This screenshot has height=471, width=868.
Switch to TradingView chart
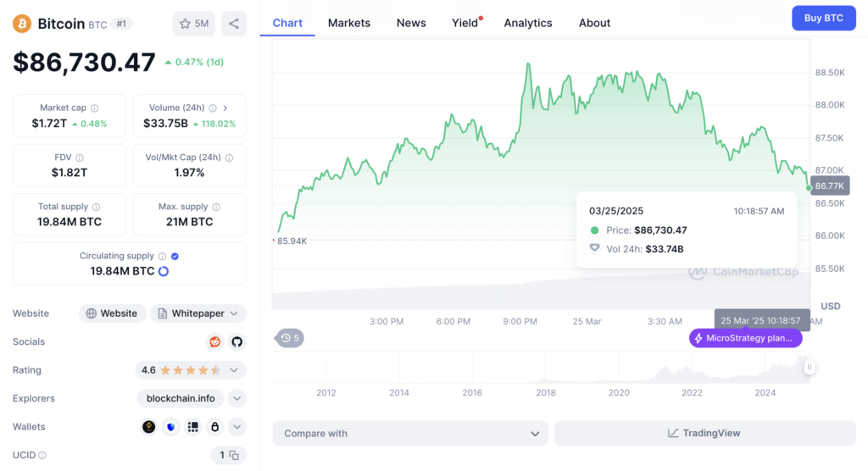[x=705, y=434]
